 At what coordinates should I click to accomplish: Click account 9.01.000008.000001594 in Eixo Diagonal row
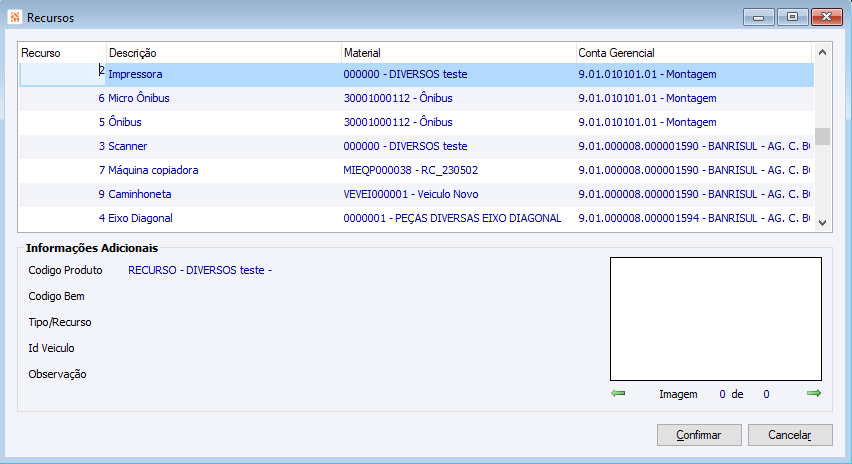pos(694,218)
